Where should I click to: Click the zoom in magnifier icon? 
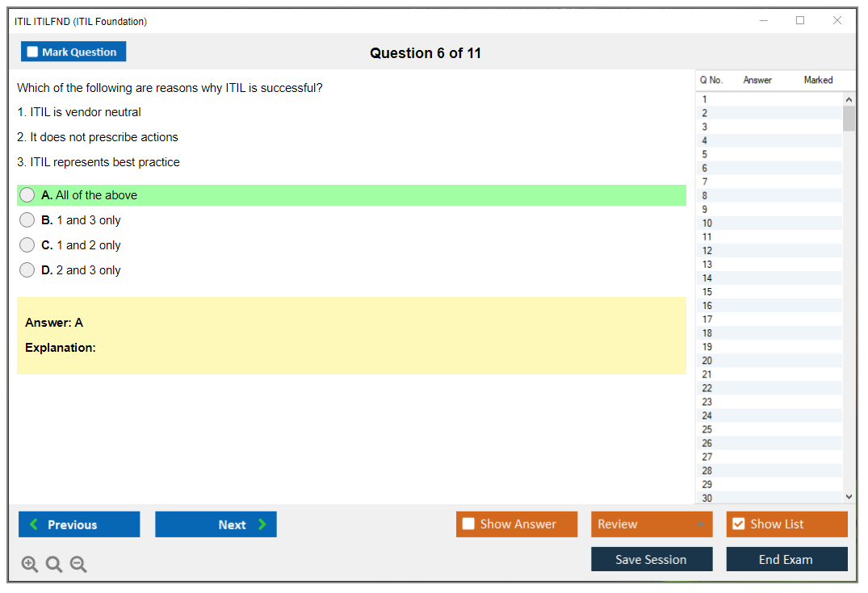(x=30, y=564)
